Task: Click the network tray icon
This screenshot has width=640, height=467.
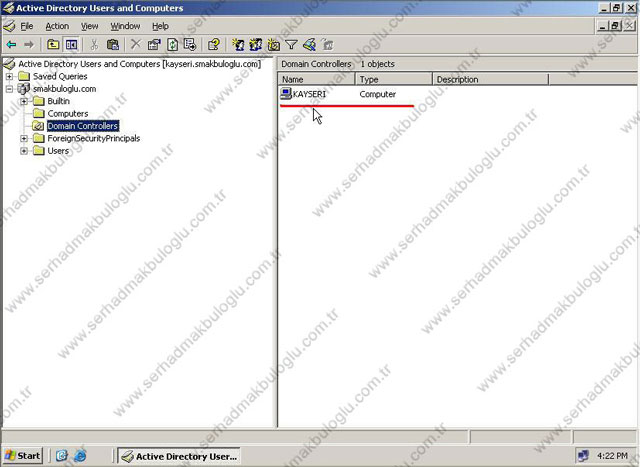Action: (583, 456)
